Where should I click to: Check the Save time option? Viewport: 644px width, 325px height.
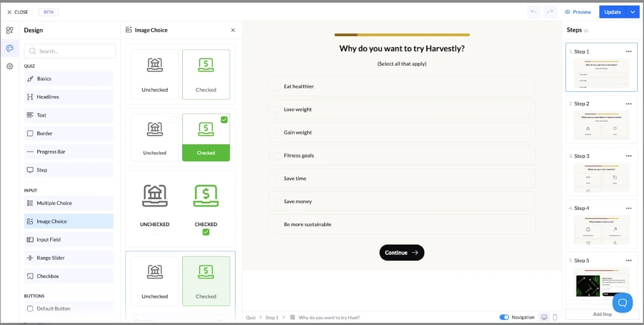[x=402, y=178]
